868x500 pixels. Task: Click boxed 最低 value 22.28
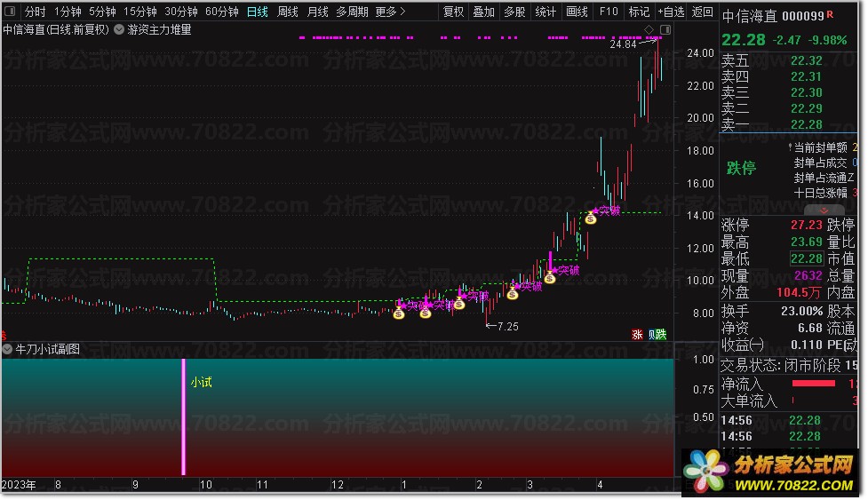807,258
